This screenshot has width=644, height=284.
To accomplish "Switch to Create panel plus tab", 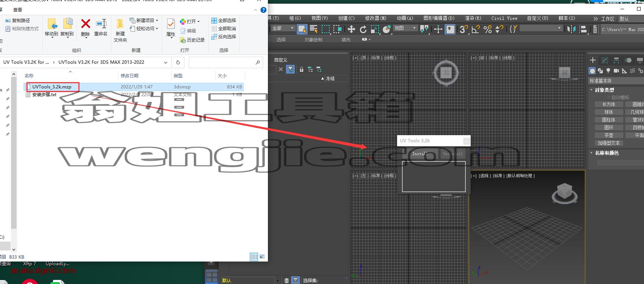I will point(593,60).
